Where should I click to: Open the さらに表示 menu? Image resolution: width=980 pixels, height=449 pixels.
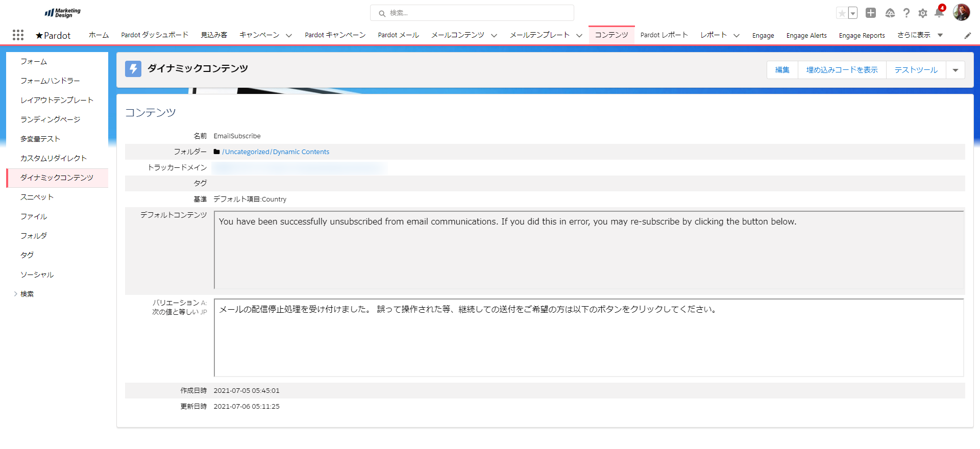[x=920, y=35]
